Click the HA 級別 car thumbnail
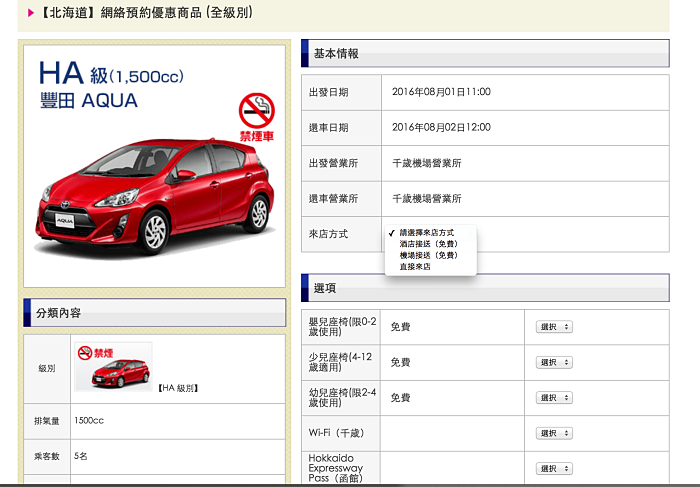Image resolution: width=700 pixels, height=487 pixels. [x=114, y=367]
